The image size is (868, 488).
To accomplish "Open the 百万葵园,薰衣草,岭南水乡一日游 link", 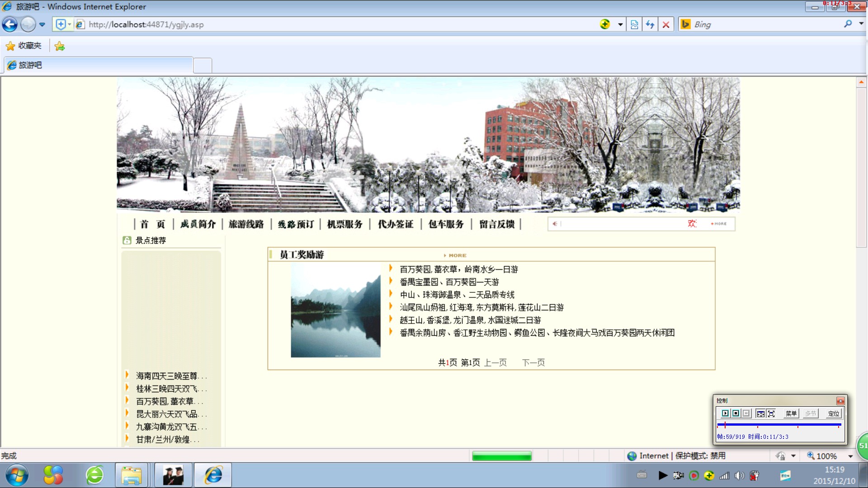I will [x=459, y=269].
